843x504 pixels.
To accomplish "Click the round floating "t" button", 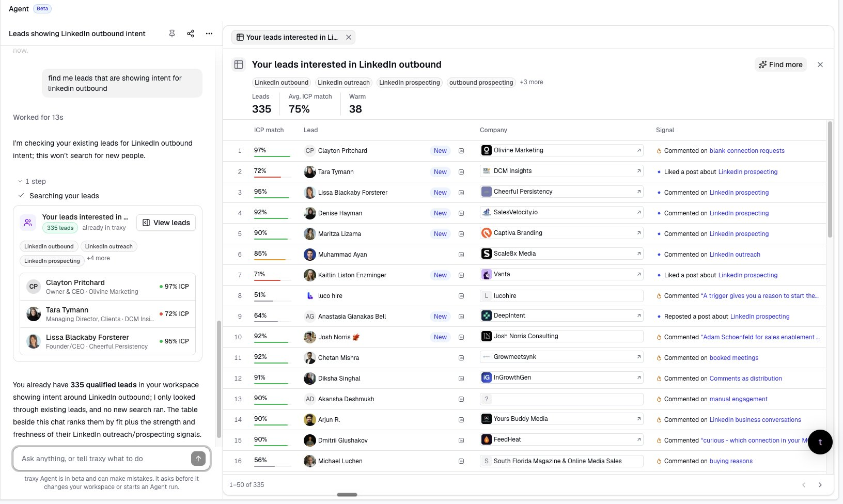I will coord(820,442).
